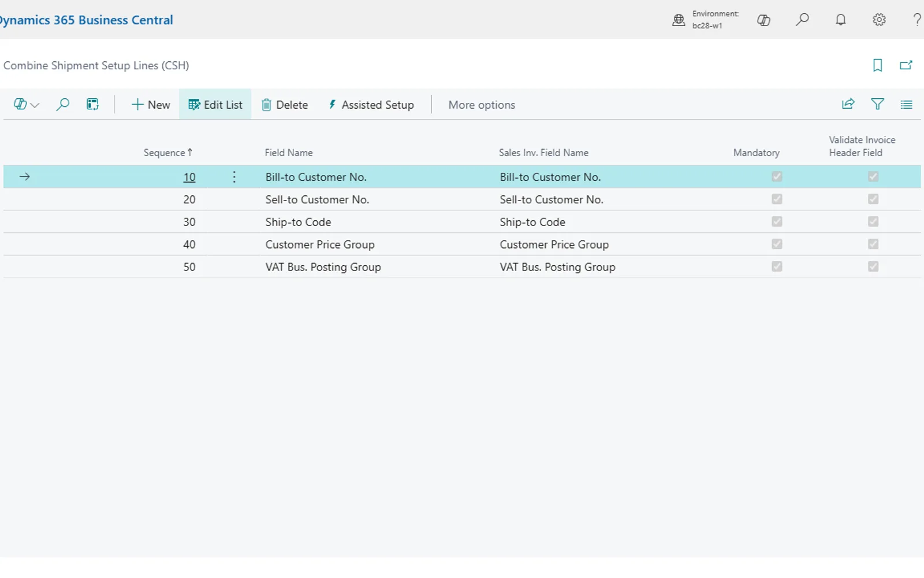
Task: Bookmark this page
Action: [x=877, y=65]
